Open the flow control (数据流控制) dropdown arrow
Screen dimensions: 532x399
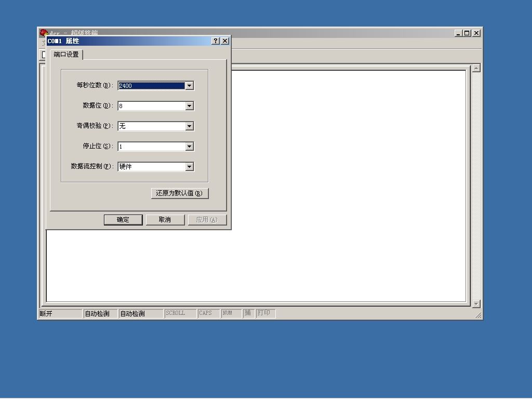tap(189, 167)
